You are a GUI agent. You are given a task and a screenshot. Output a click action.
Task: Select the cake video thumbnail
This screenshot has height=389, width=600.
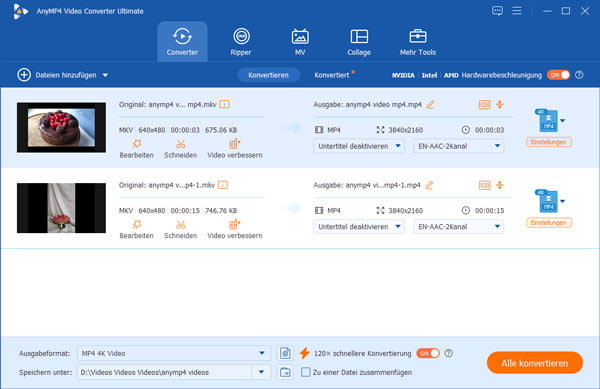tap(61, 127)
